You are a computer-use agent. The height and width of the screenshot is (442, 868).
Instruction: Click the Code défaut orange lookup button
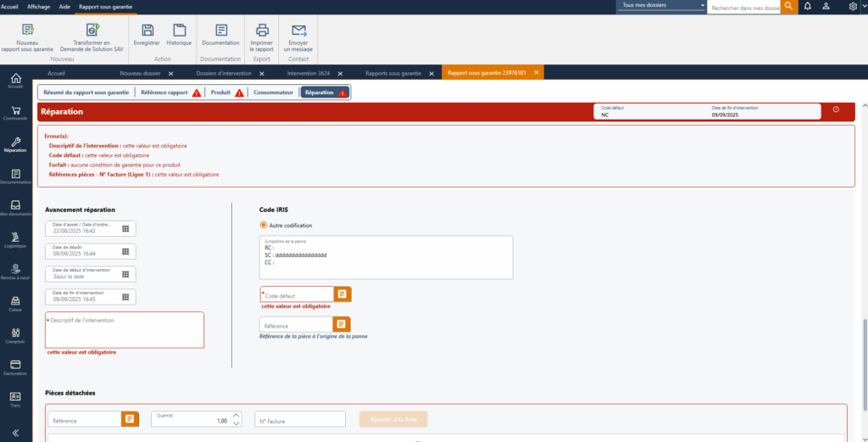click(x=342, y=294)
